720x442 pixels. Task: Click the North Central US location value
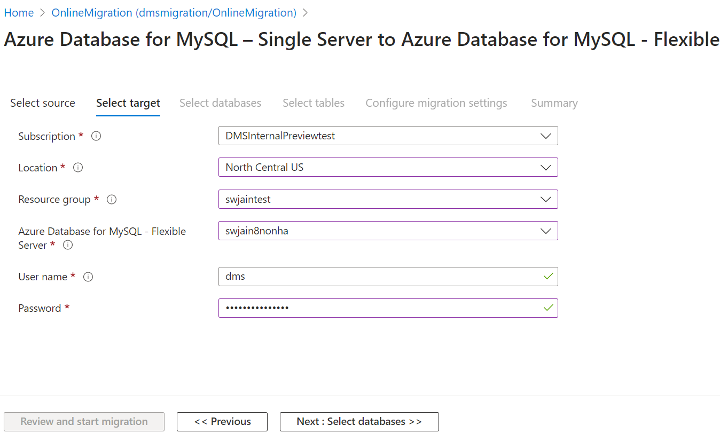264,168
